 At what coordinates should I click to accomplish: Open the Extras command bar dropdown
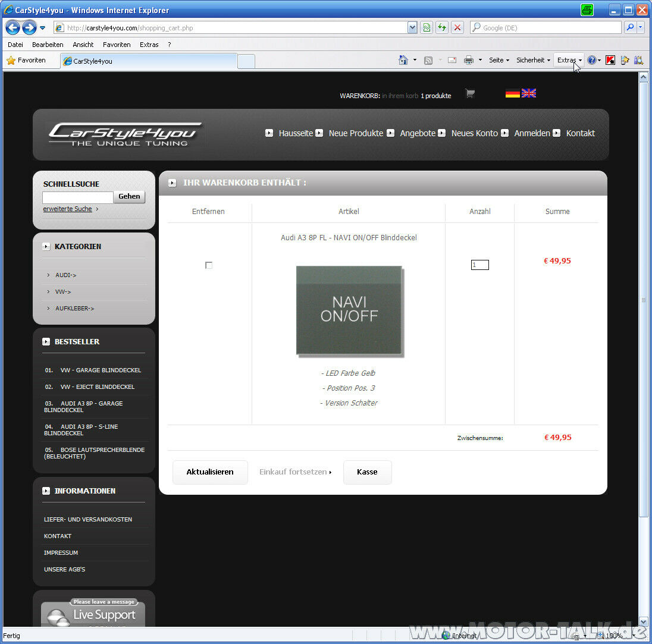[x=569, y=60]
